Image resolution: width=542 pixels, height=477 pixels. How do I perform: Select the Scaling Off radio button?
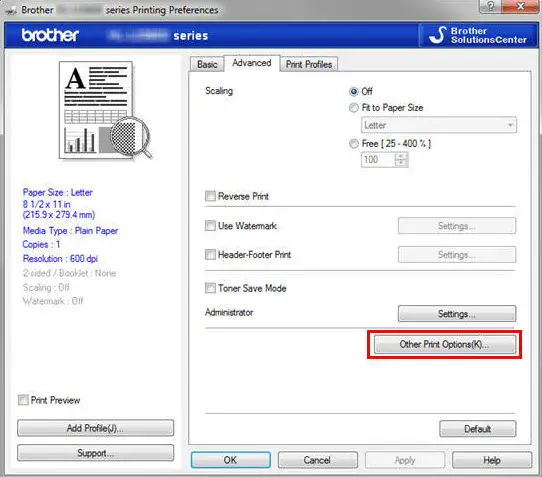tap(353, 92)
